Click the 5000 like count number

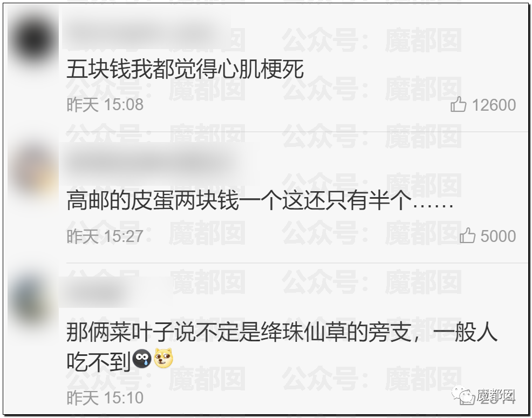[x=498, y=236]
